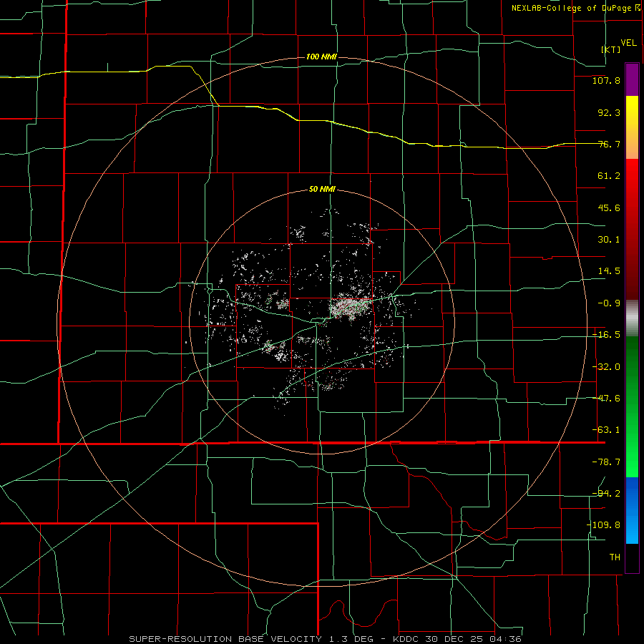Click the -109.8 velocity scale value
The width and height of the screenshot is (644, 644).
[604, 525]
